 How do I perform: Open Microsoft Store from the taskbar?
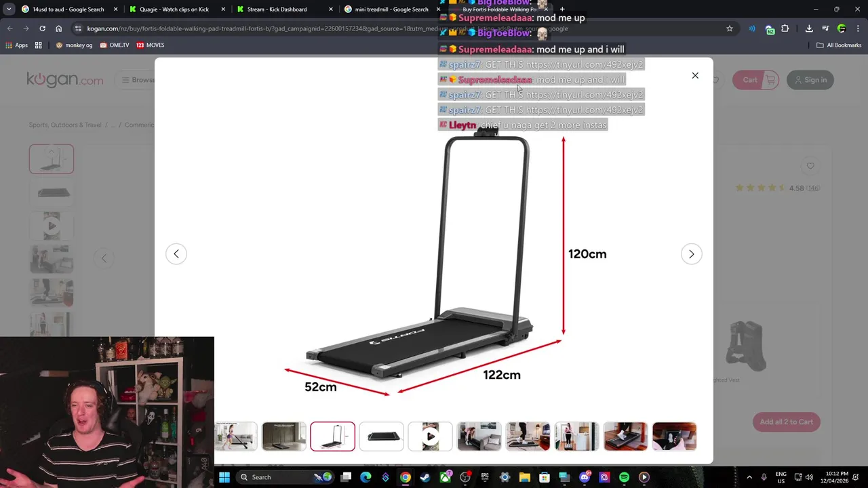pyautogui.click(x=545, y=477)
